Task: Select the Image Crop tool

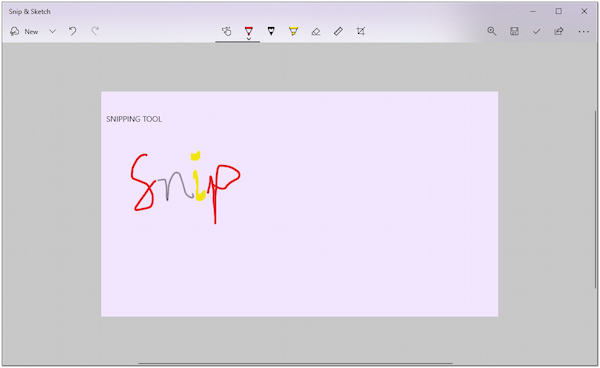Action: click(360, 31)
